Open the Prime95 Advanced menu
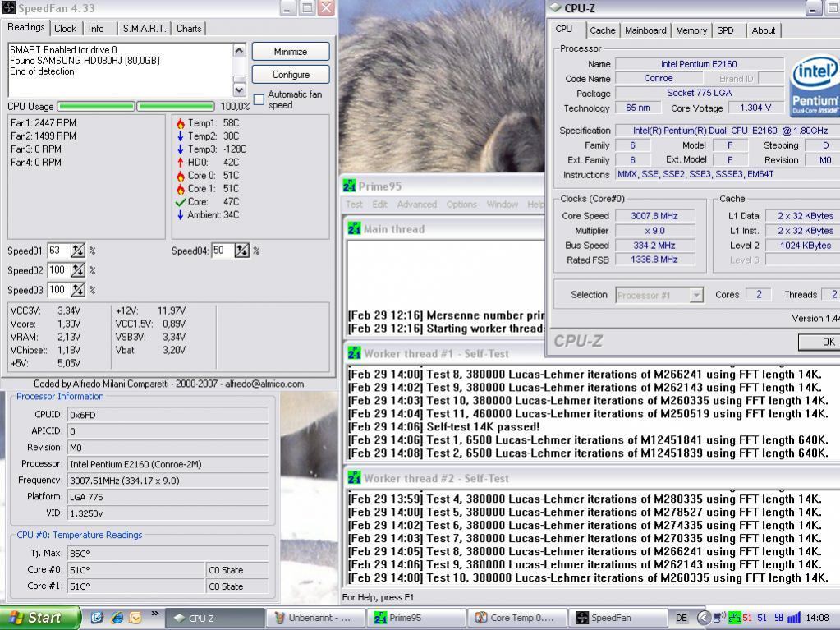 point(417,204)
